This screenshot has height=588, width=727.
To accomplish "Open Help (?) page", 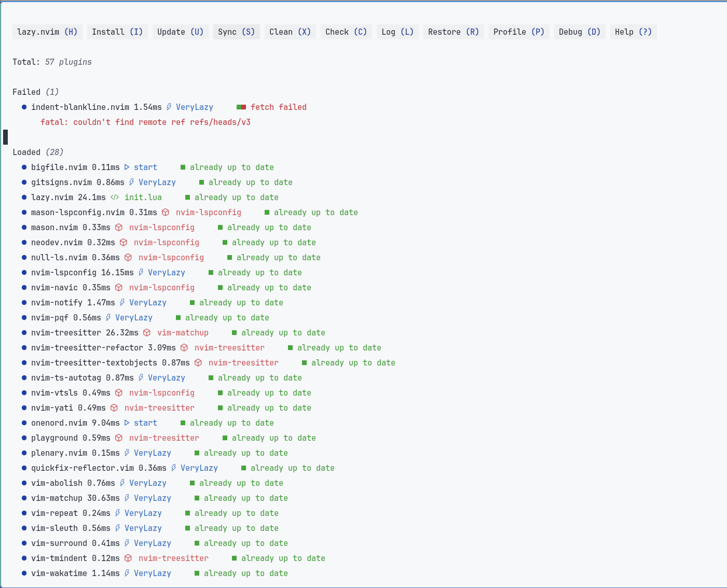I will pos(634,32).
